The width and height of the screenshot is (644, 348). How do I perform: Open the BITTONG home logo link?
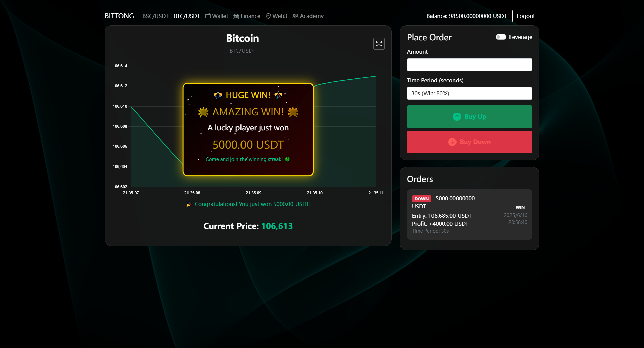(x=119, y=16)
